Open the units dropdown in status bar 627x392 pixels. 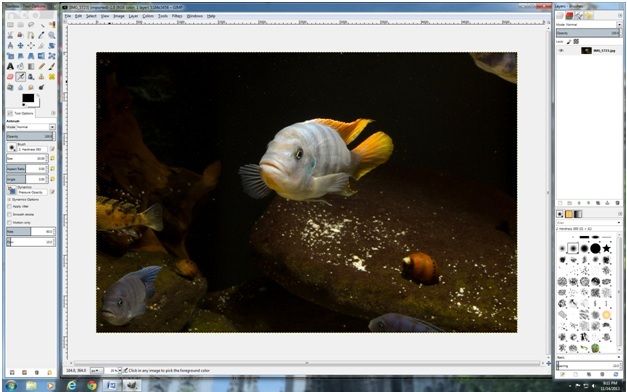point(96,371)
